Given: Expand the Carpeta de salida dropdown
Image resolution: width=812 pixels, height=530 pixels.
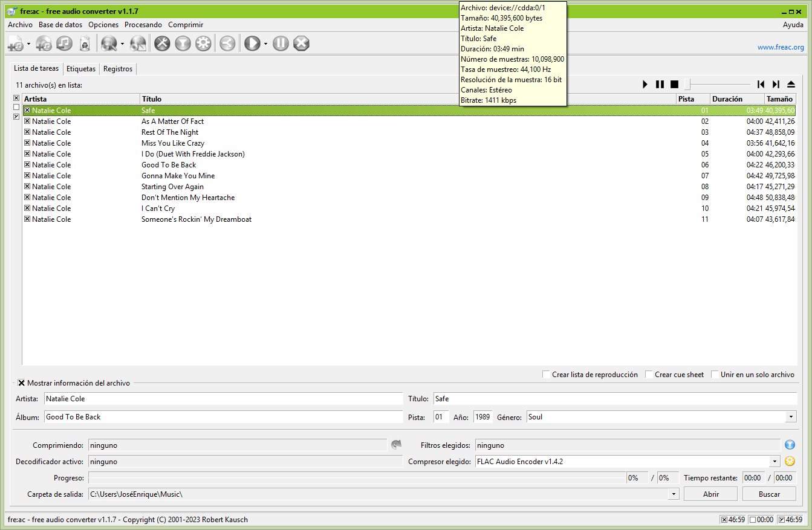Looking at the screenshot, I should pos(674,494).
